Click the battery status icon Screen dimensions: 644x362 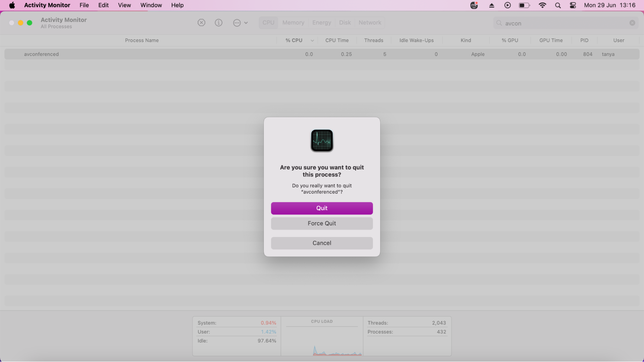pyautogui.click(x=524, y=5)
